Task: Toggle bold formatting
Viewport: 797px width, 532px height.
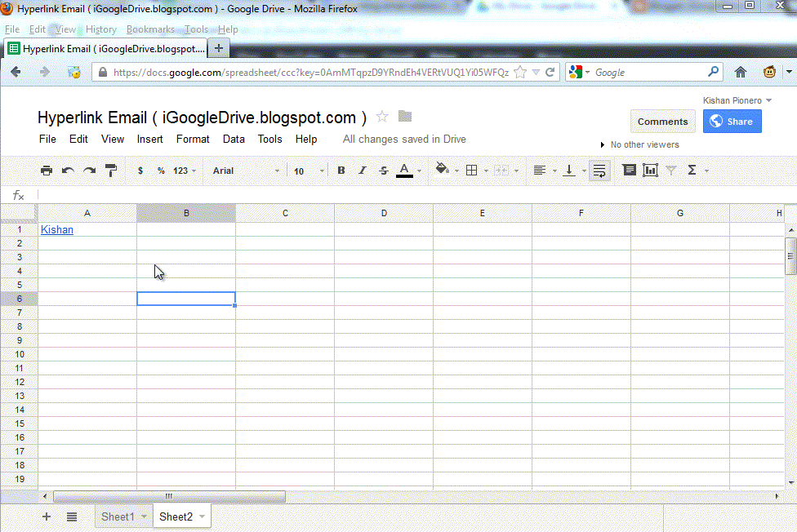Action: tap(341, 171)
